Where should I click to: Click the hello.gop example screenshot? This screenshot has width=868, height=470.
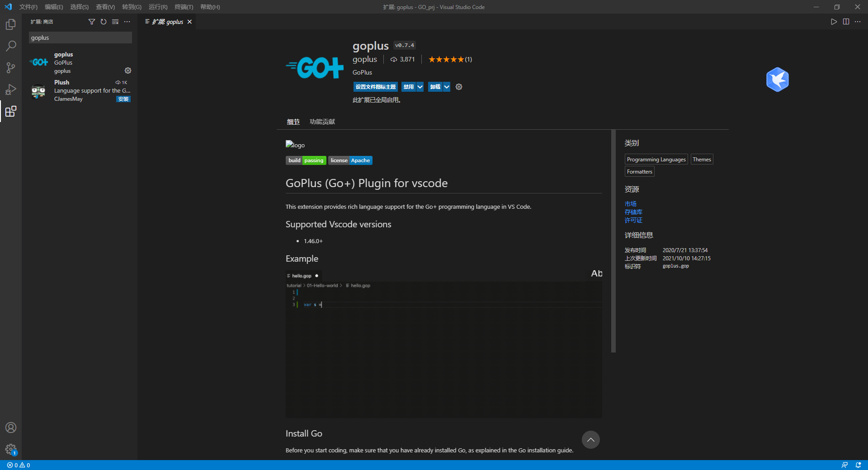(x=443, y=343)
